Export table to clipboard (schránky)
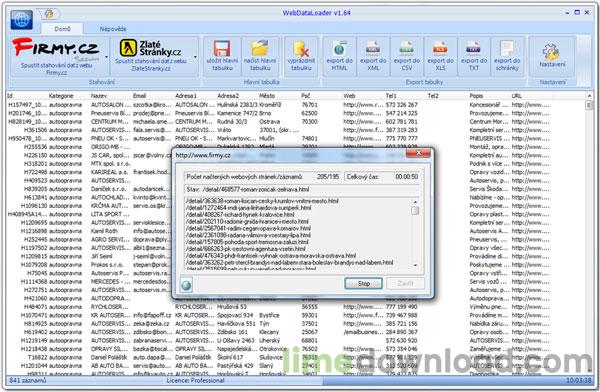The height and width of the screenshot is (392, 600). pyautogui.click(x=507, y=56)
